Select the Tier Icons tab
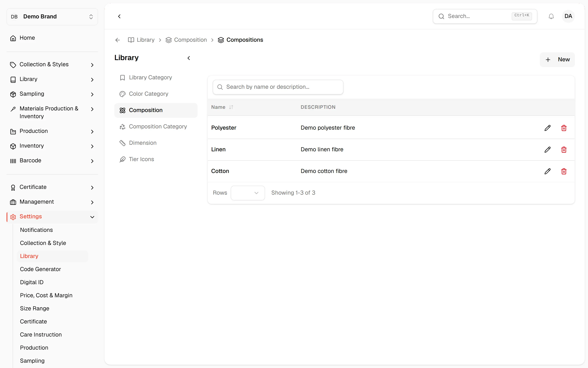Screen dimensions: 588x368 [156, 159]
